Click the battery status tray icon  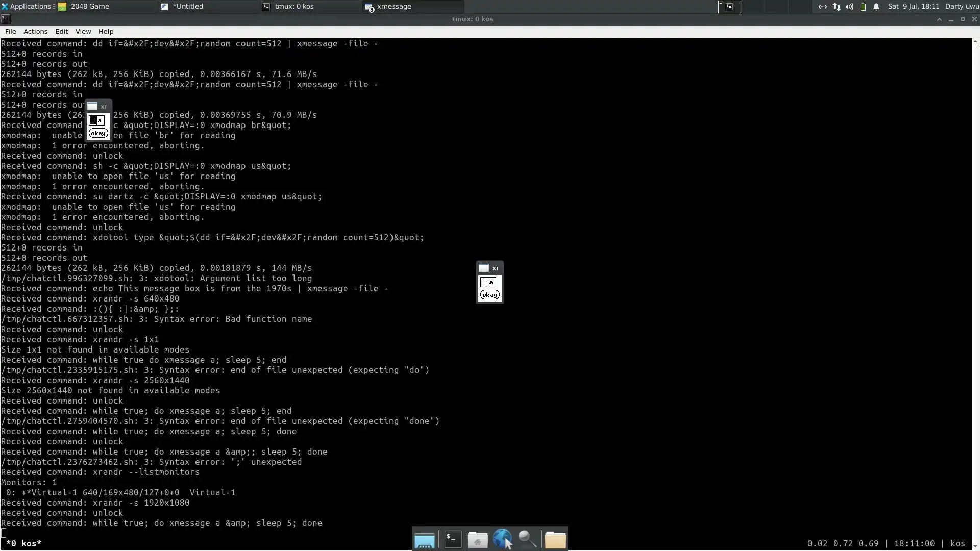point(863,7)
